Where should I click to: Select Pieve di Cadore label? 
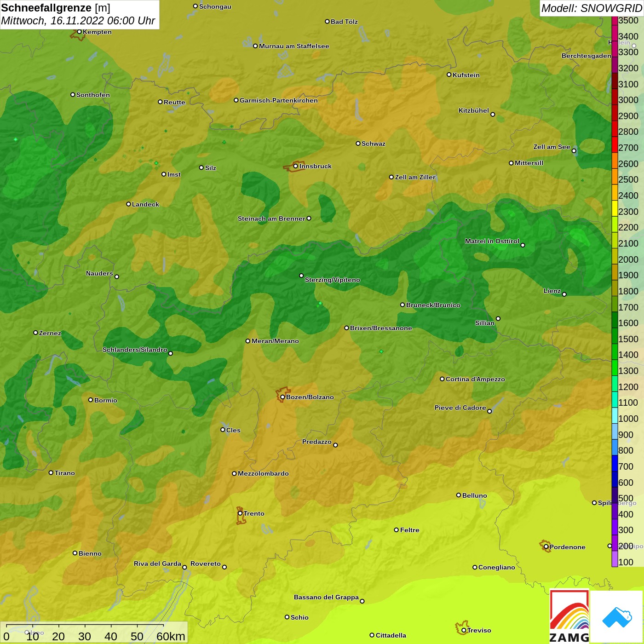[x=460, y=408]
